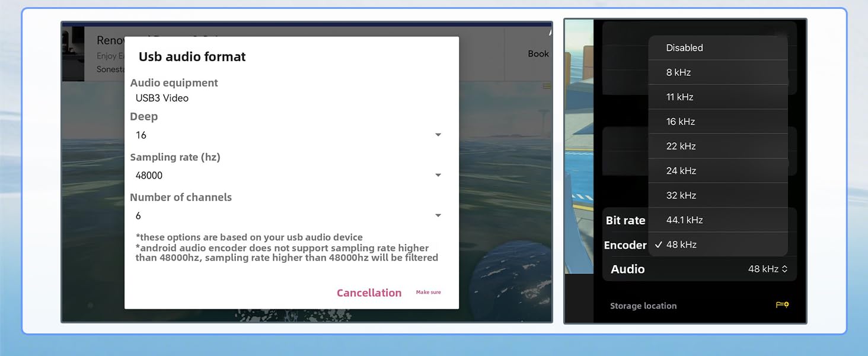Choose 22 kHz from the menu
The width and height of the screenshot is (868, 356).
pyautogui.click(x=681, y=147)
